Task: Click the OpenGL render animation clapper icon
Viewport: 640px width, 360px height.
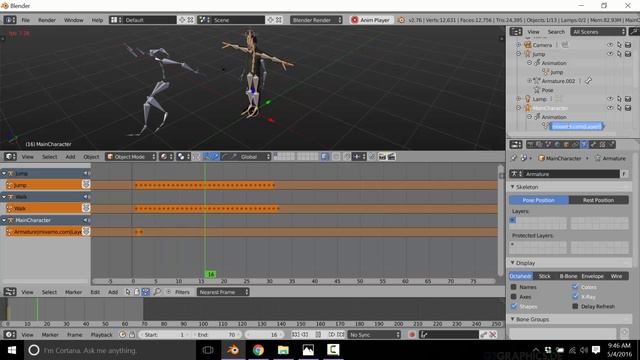Action: (x=391, y=157)
